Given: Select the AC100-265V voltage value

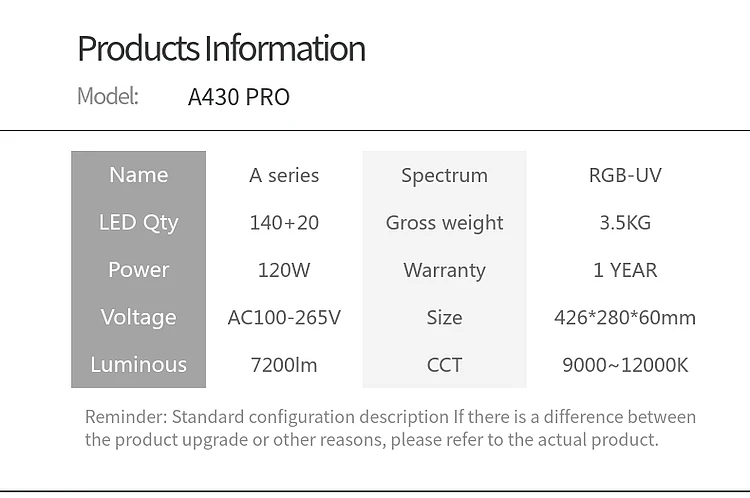Looking at the screenshot, I should [x=284, y=317].
